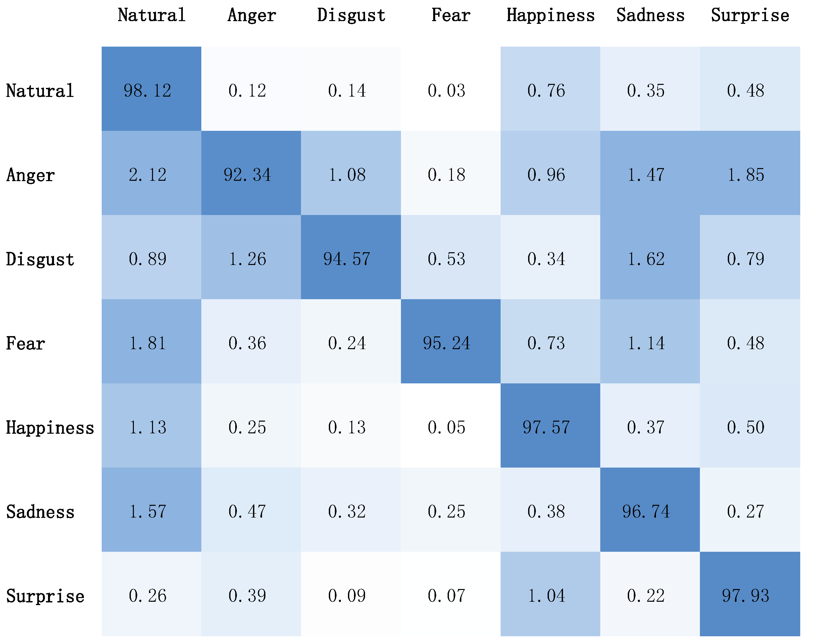Click the Sadness row label on left
The width and height of the screenshot is (816, 644).
tap(40, 512)
